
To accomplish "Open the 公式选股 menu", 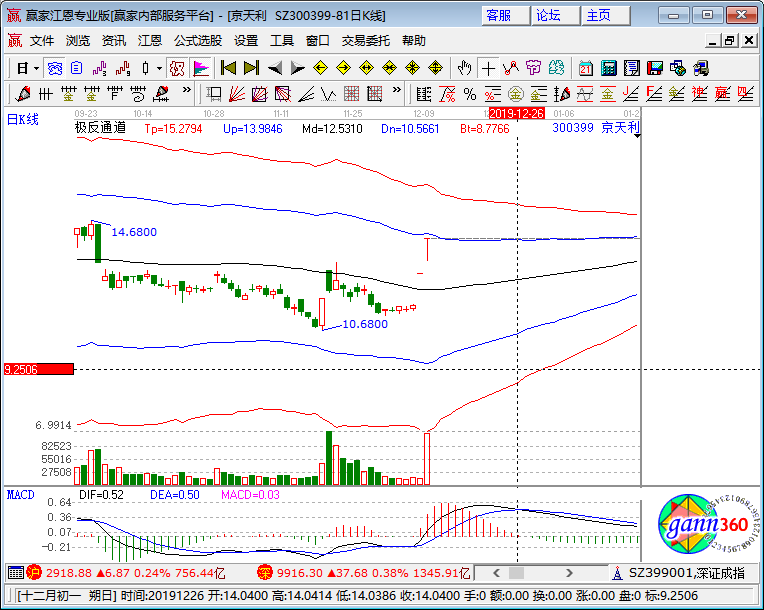I will click(198, 41).
